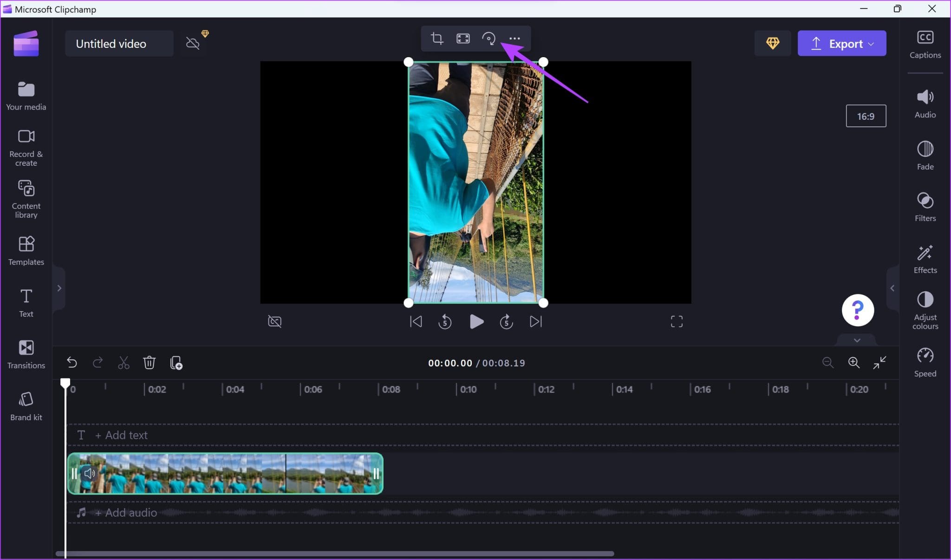The image size is (951, 560).
Task: Skip forward 5 seconds
Action: [x=506, y=321]
